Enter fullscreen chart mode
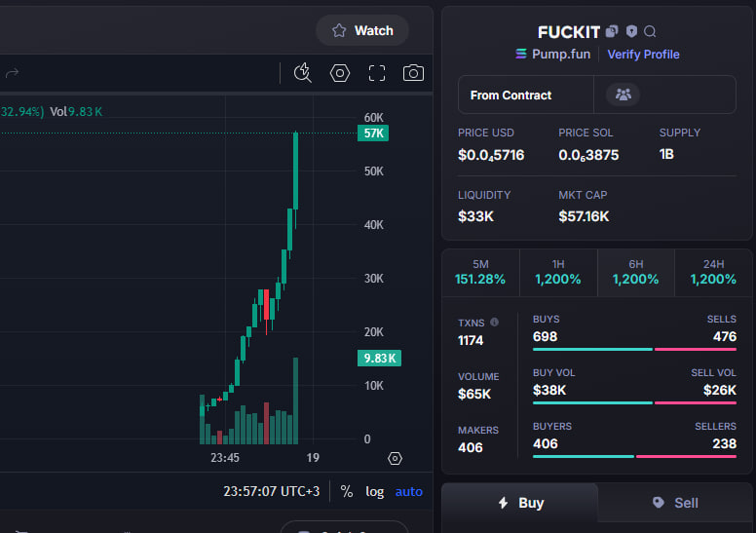756x533 pixels. [377, 73]
